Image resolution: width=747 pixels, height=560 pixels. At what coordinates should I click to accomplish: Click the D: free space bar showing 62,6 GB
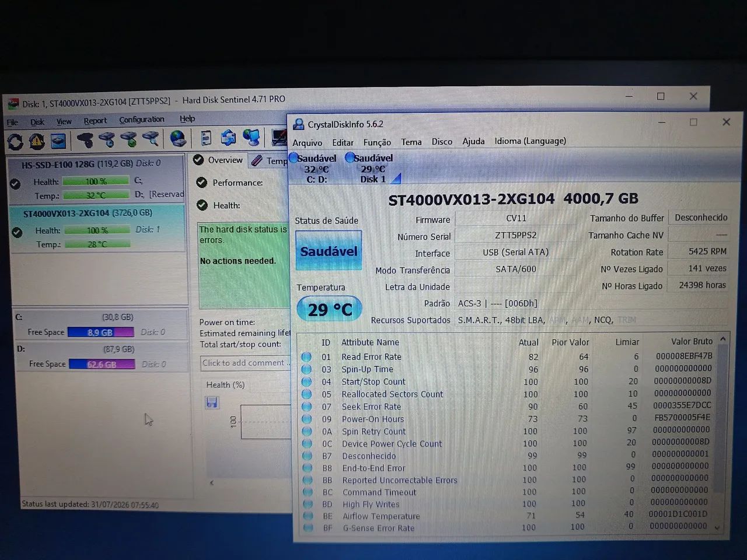point(102,364)
